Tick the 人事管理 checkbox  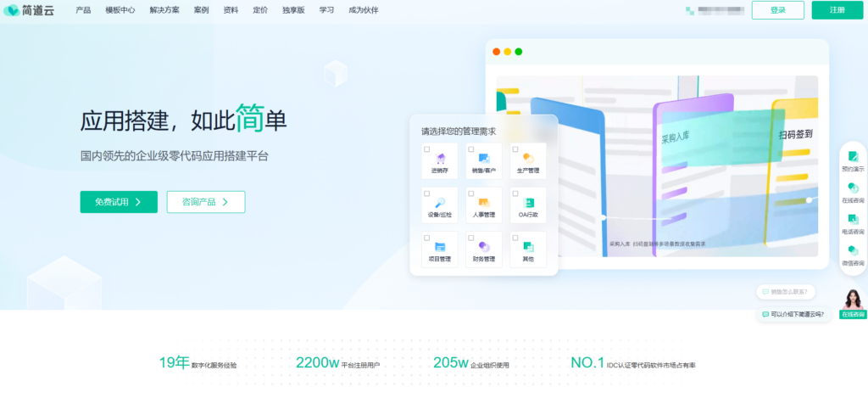[x=471, y=193]
